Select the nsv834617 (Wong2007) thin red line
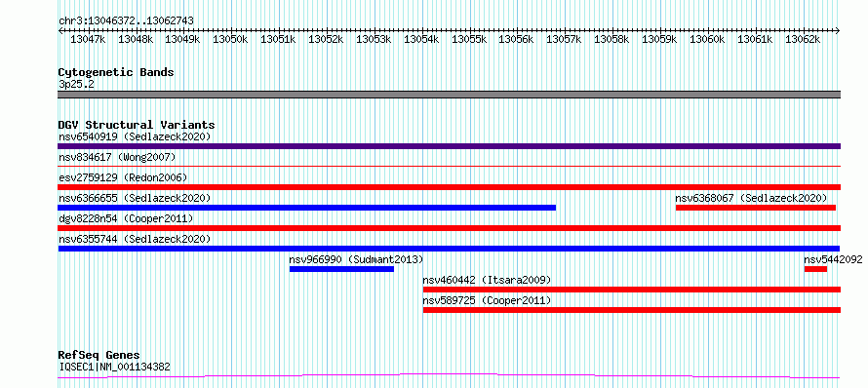Image resolution: width=868 pixels, height=388 pixels. click(449, 166)
